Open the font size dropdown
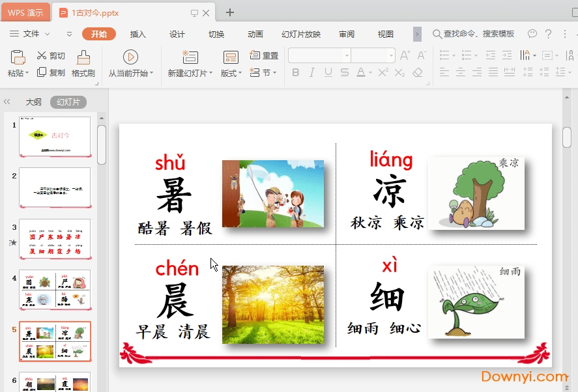The height and width of the screenshot is (392, 578). click(x=391, y=56)
